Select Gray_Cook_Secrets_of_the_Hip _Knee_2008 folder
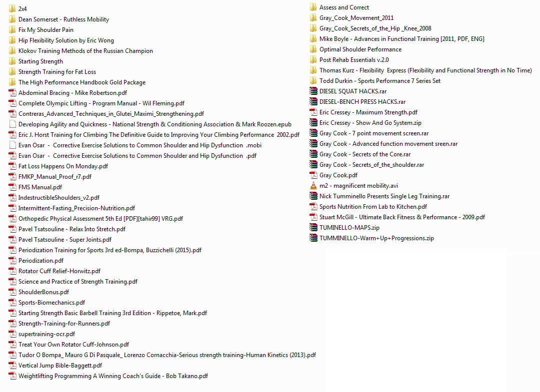Image resolution: width=540 pixels, height=392 pixels. [375, 28]
